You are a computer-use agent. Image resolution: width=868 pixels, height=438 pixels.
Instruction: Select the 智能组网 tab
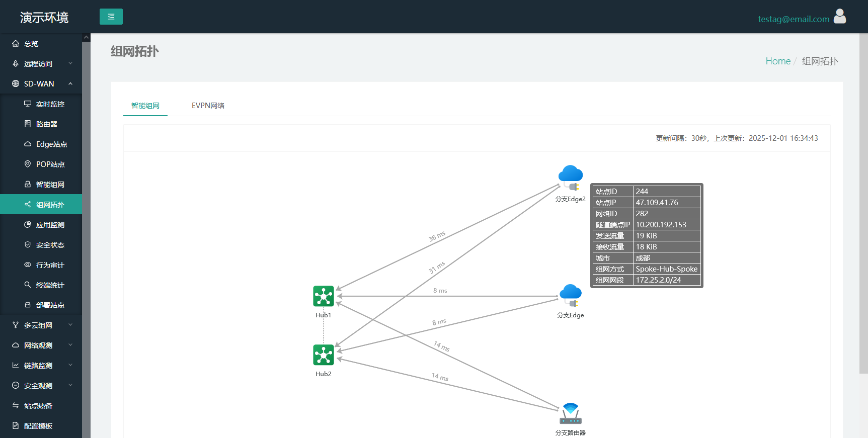(145, 106)
